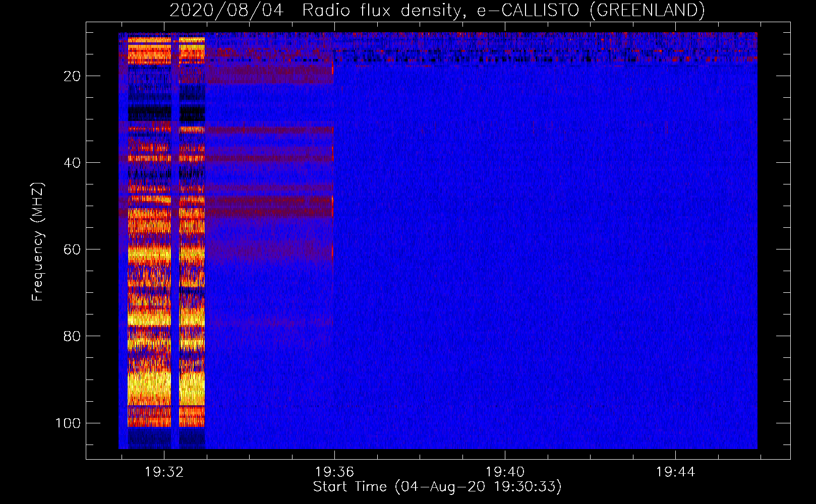Click the "40" frequency tick label
816x504 pixels.
tap(72, 163)
